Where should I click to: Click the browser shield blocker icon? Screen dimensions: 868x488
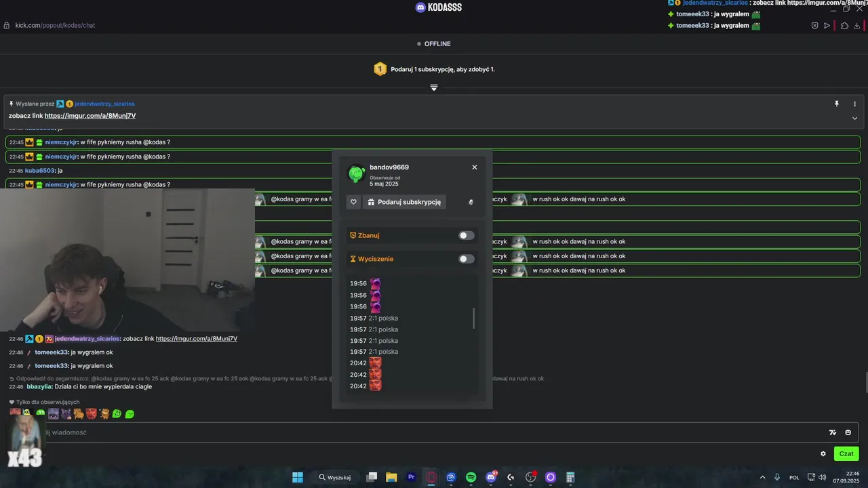tap(815, 26)
